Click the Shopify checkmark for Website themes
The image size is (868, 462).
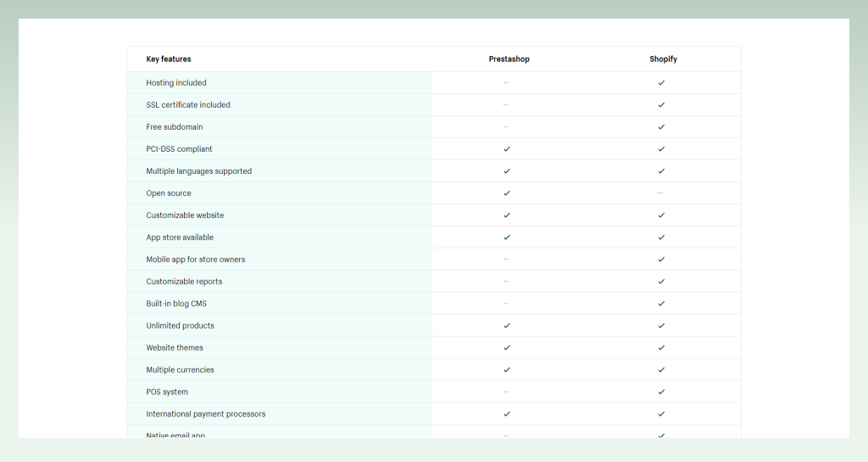661,348
